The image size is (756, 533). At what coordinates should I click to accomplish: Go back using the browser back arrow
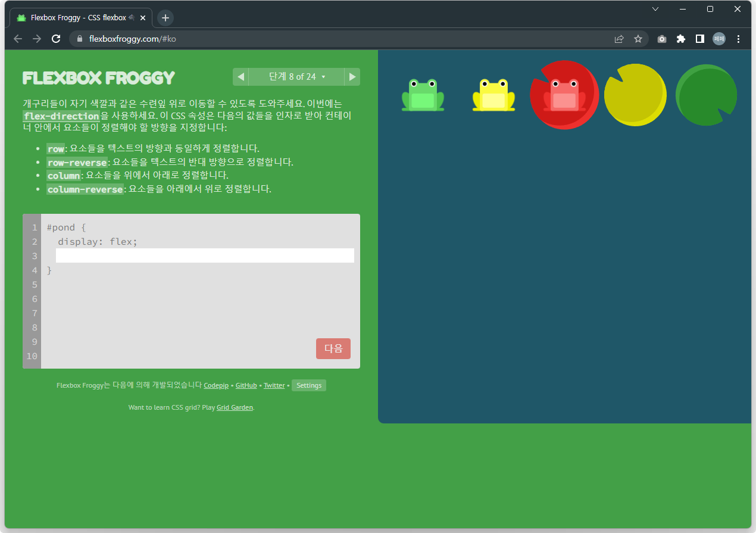18,39
